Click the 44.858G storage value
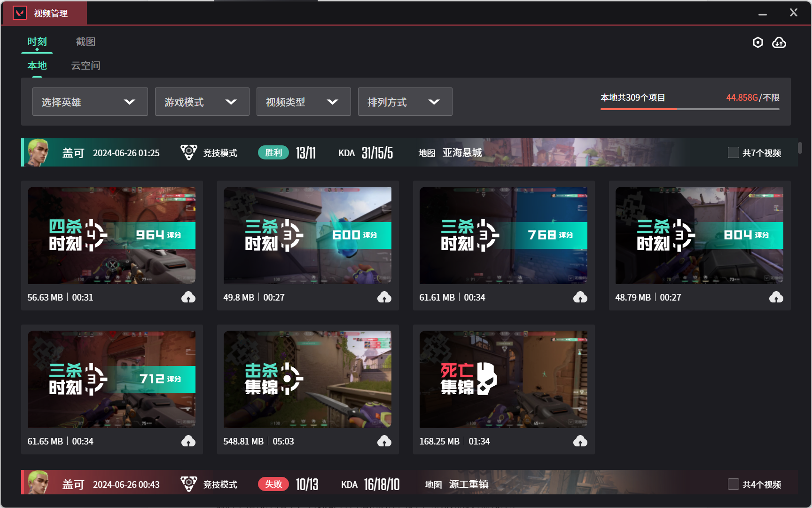The height and width of the screenshot is (508, 812). tap(742, 97)
